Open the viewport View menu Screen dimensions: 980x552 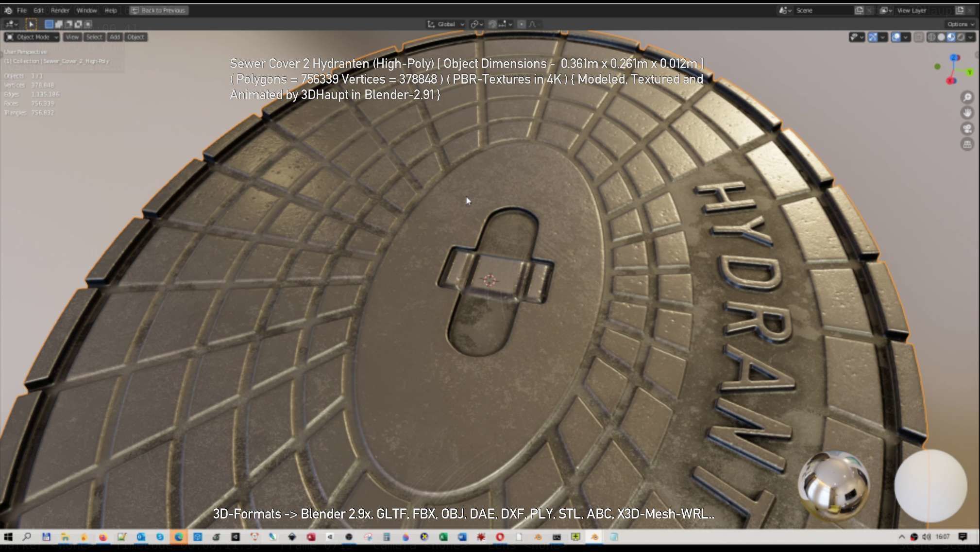click(x=72, y=37)
